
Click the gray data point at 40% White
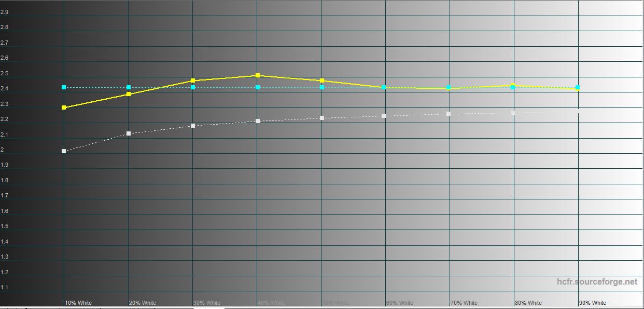coord(258,121)
